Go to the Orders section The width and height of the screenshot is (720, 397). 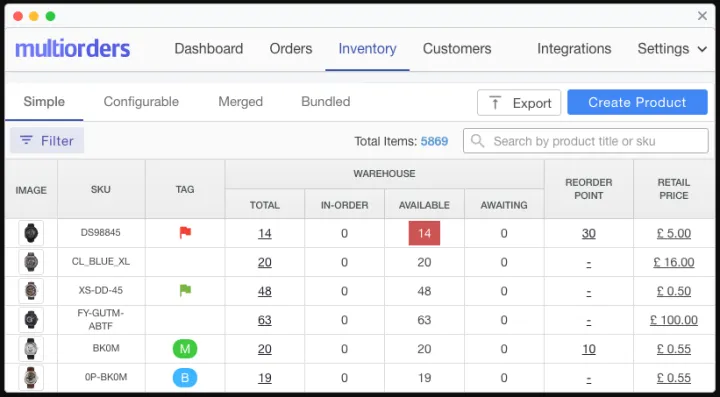click(291, 49)
